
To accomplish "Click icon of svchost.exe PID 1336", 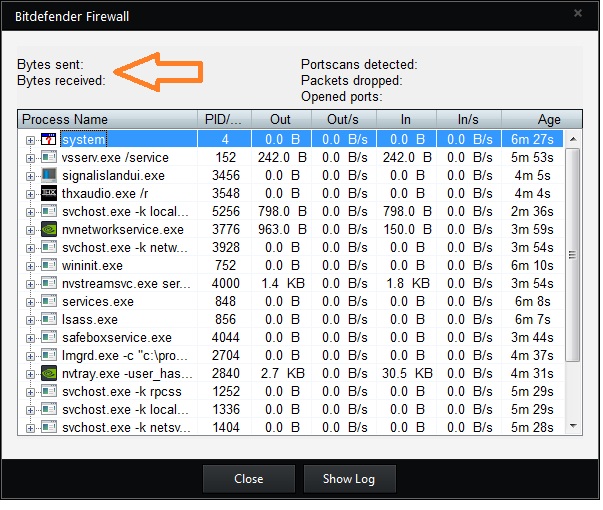I will [49, 409].
